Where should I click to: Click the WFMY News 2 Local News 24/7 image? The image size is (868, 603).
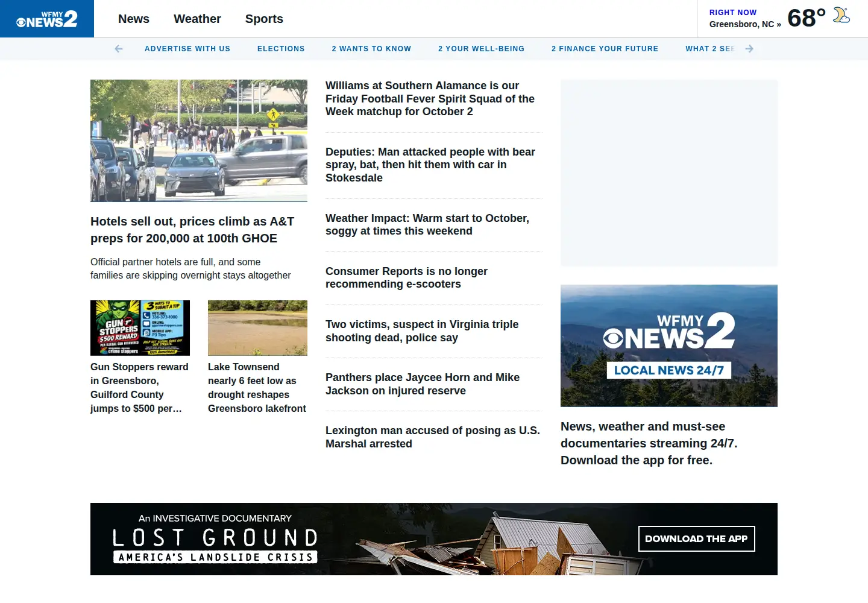(x=669, y=346)
